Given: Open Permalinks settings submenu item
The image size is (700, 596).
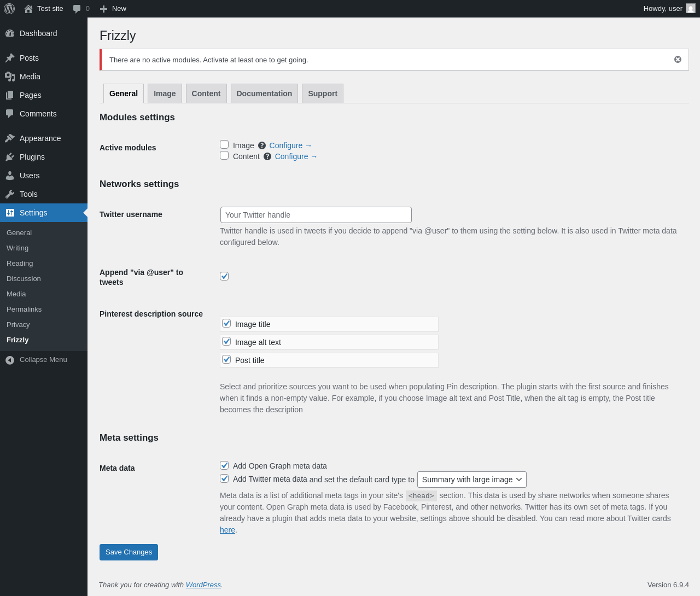Looking at the screenshot, I should [x=24, y=309].
